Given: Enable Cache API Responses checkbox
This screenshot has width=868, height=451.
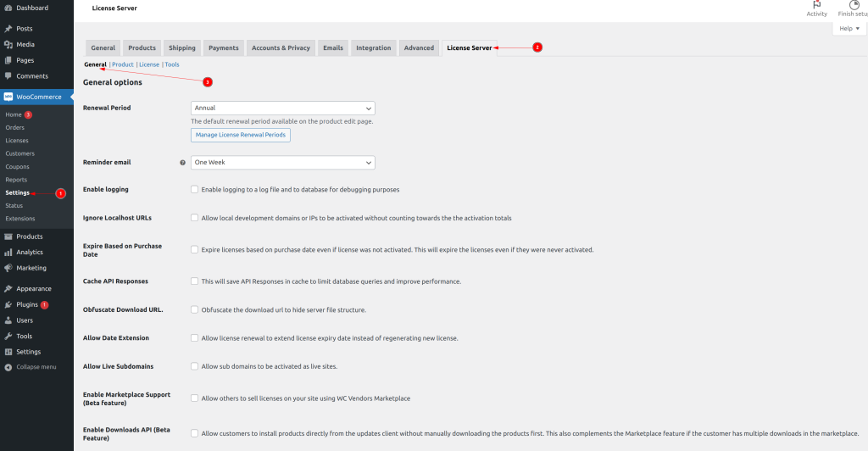Looking at the screenshot, I should click(194, 281).
